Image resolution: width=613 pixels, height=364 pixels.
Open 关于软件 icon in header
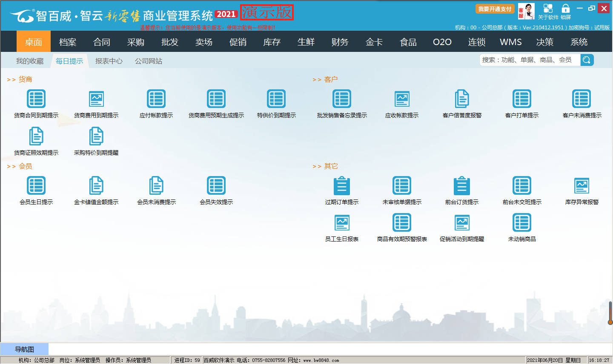pyautogui.click(x=548, y=9)
